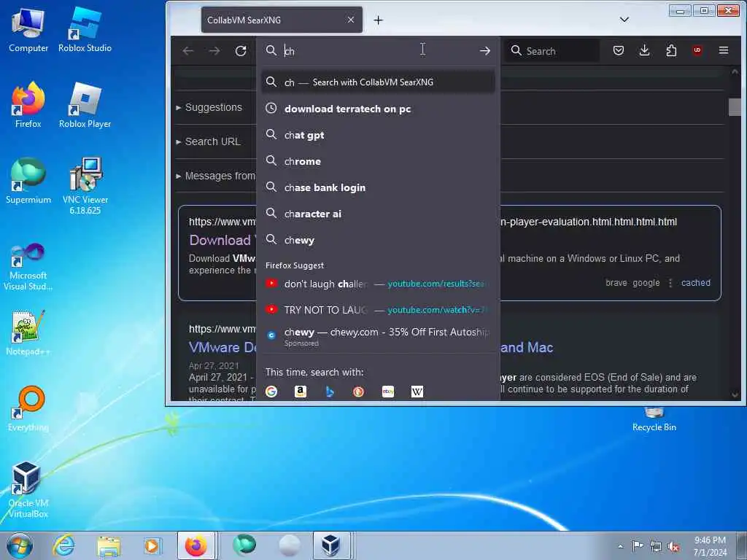
Task: Open the sponsored chewy.com suggestion
Action: tap(379, 336)
